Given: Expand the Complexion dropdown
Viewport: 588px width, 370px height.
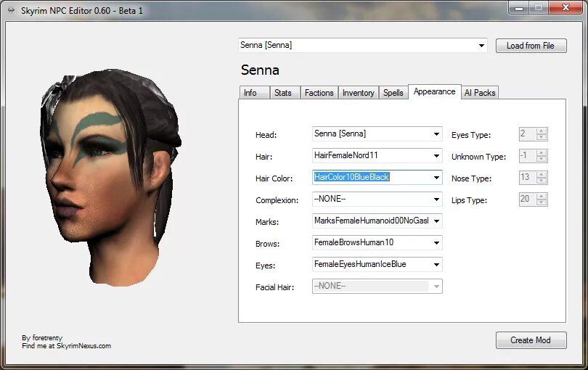Looking at the screenshot, I should [377, 199].
